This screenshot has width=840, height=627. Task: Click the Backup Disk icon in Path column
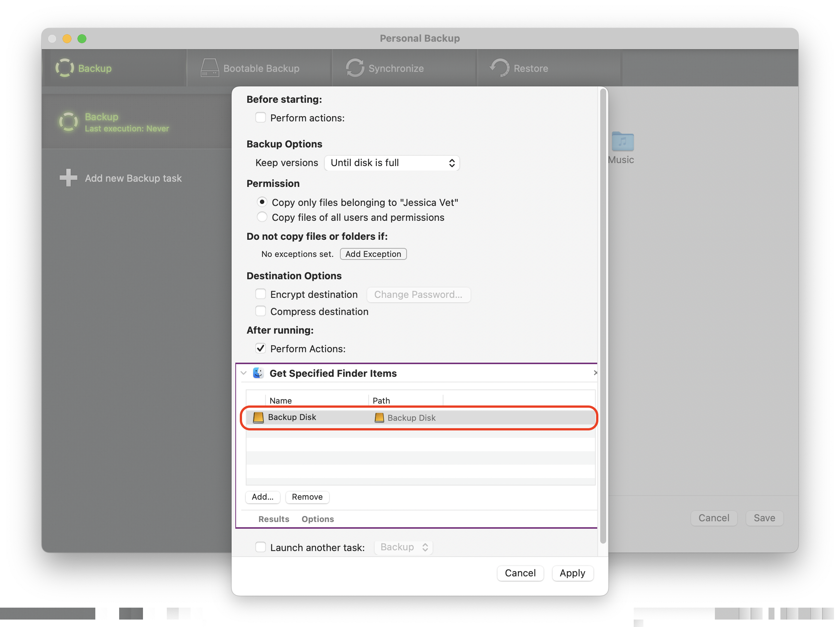point(379,418)
